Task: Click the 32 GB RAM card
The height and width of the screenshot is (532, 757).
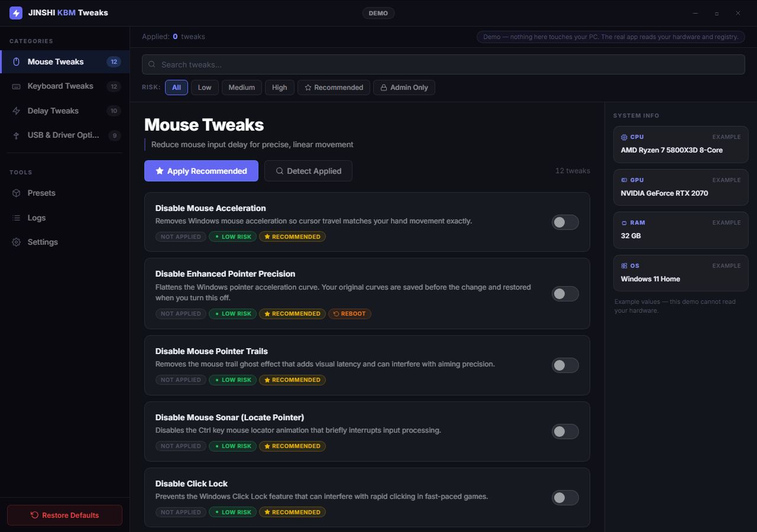Action: pyautogui.click(x=681, y=230)
